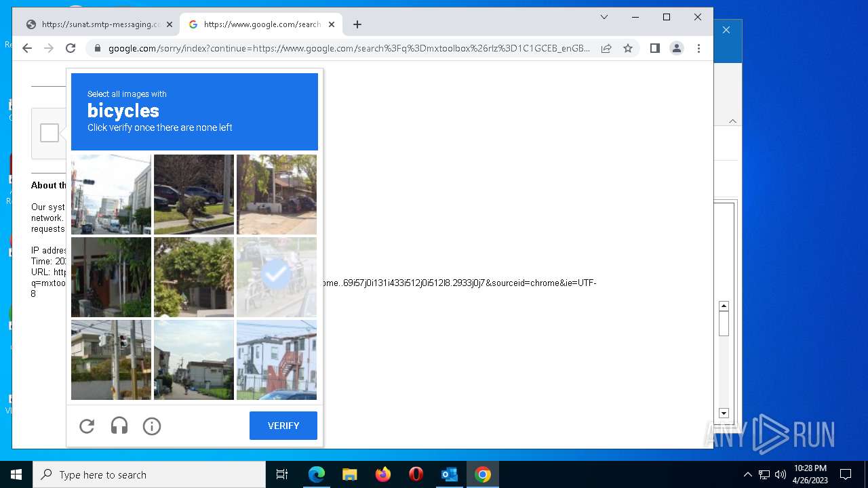Close the sunat.smtp-messaging tab
868x488 pixels.
(170, 24)
